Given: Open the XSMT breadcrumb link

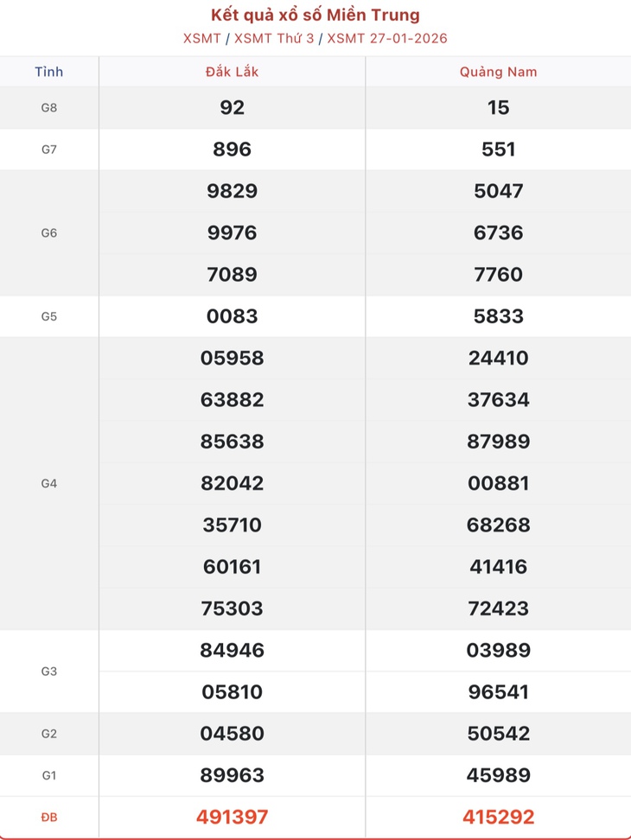Looking at the screenshot, I should 202,39.
